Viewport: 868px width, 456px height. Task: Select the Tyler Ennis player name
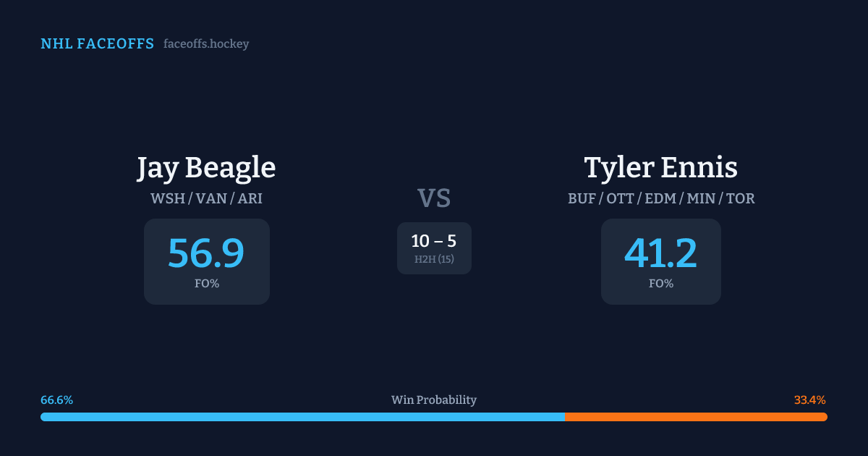660,167
